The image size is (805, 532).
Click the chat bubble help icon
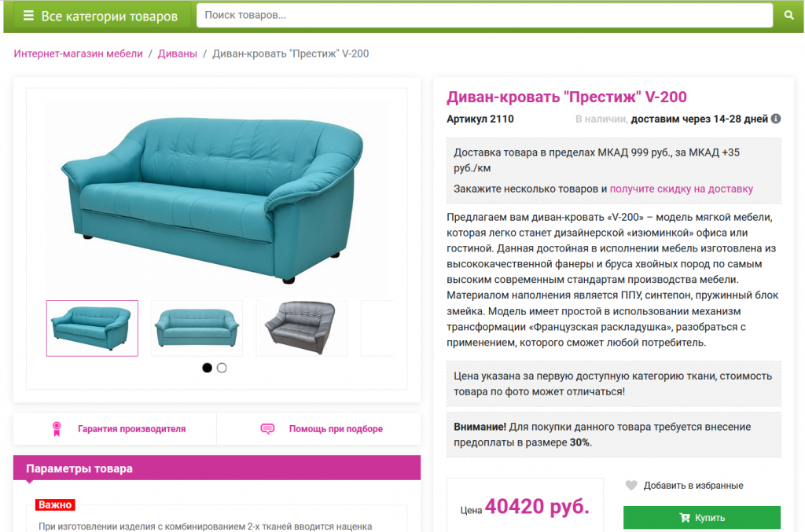pos(267,429)
